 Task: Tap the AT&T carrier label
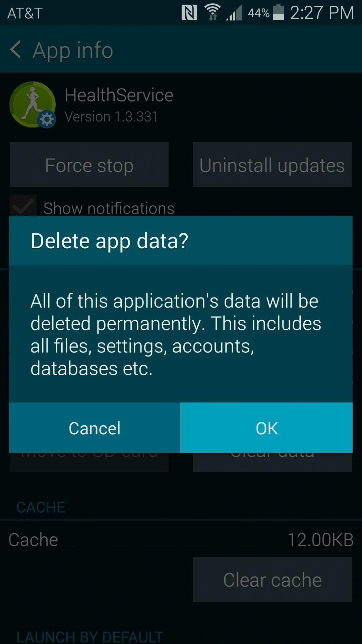25,13
